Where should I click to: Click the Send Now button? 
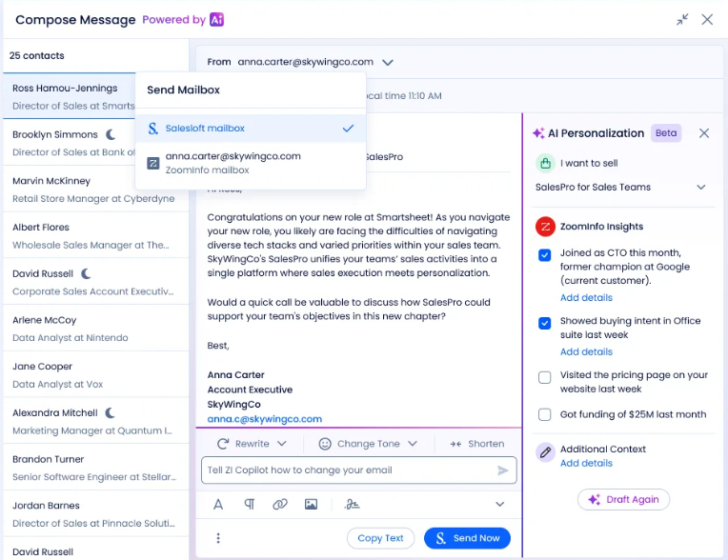467,538
